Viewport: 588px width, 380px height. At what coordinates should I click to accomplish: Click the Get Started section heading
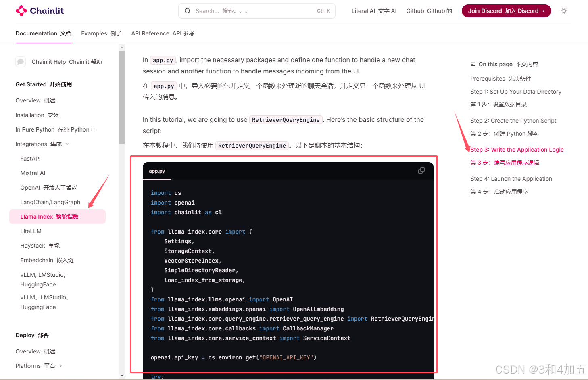44,84
